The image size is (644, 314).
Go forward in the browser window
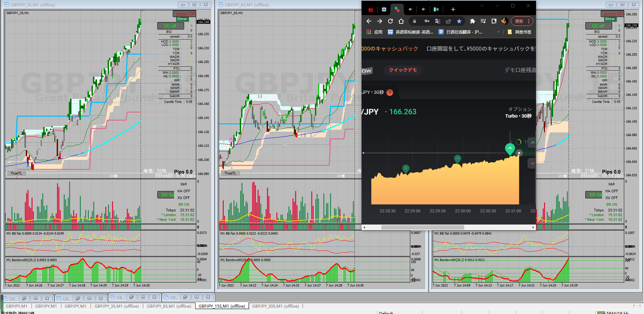(x=380, y=21)
